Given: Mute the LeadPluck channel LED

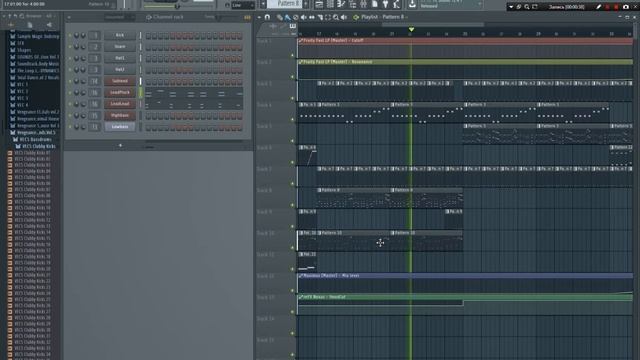Looking at the screenshot, I should coord(70,93).
